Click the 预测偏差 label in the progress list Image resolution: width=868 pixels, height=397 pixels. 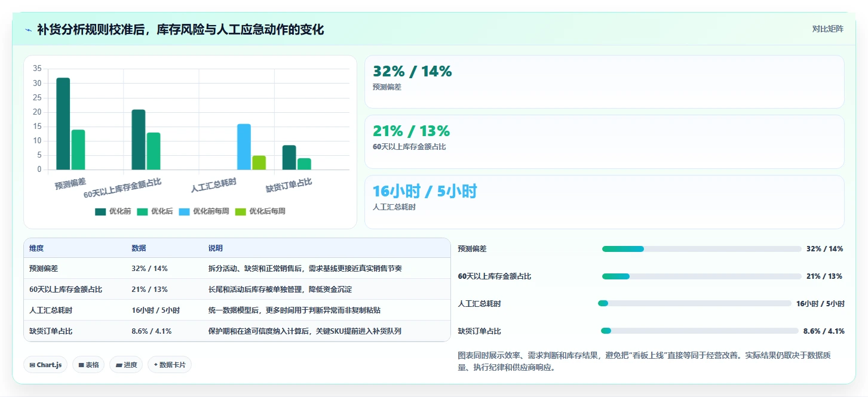(472, 249)
